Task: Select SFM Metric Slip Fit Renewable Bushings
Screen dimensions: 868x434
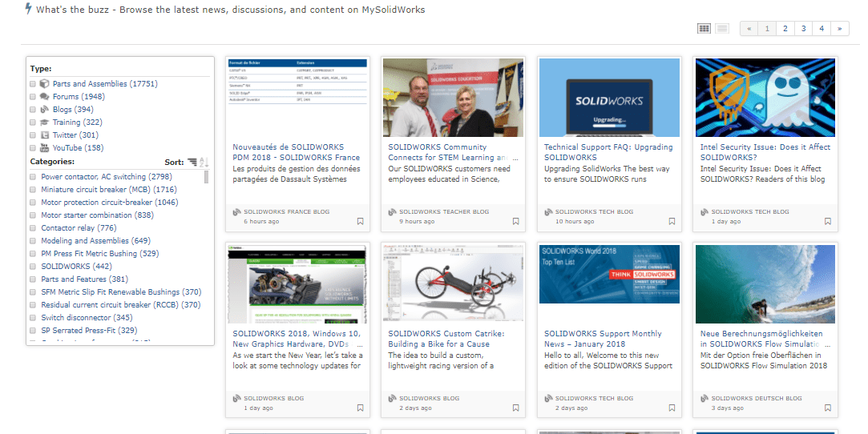Action: tap(121, 292)
